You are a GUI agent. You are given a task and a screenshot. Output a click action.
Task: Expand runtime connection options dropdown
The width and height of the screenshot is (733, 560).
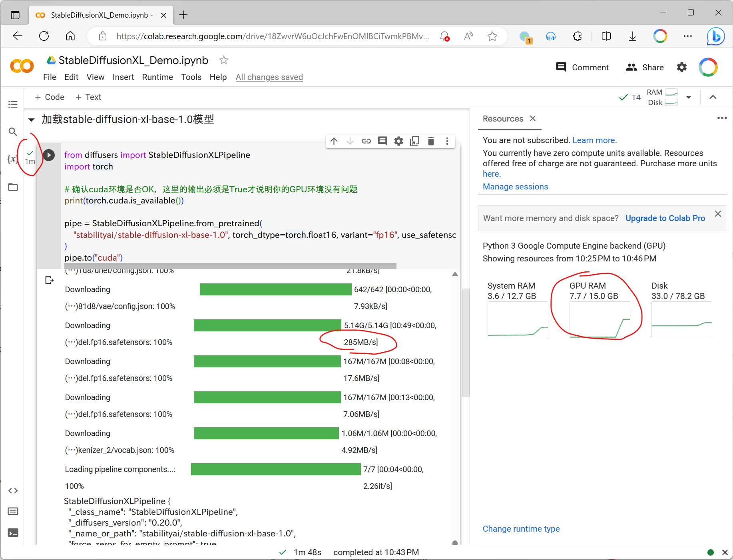point(689,97)
